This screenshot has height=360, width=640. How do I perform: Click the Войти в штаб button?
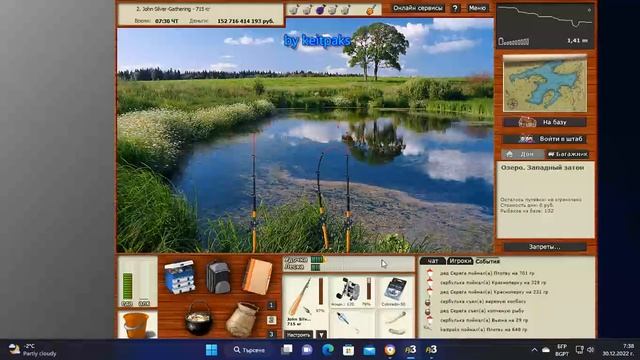pyautogui.click(x=545, y=139)
